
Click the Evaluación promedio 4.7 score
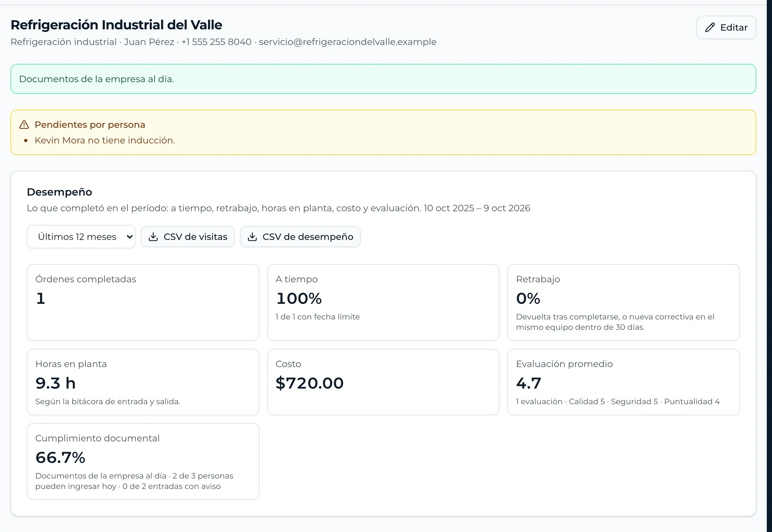(529, 383)
